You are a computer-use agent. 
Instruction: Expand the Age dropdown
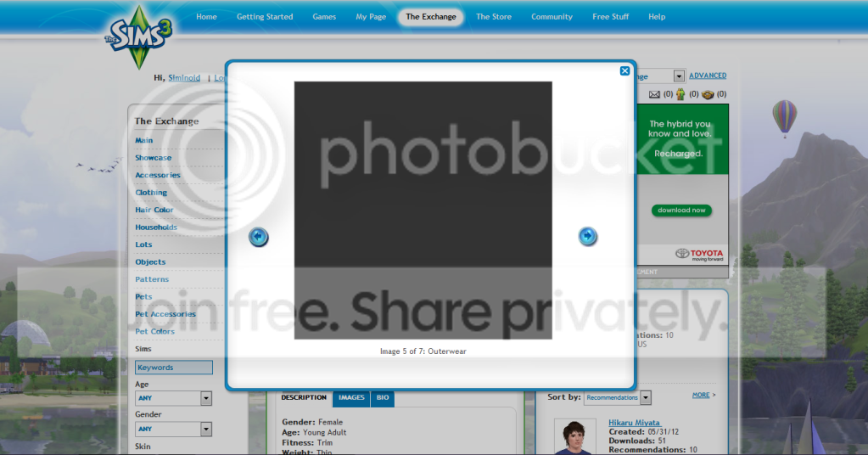(x=206, y=398)
